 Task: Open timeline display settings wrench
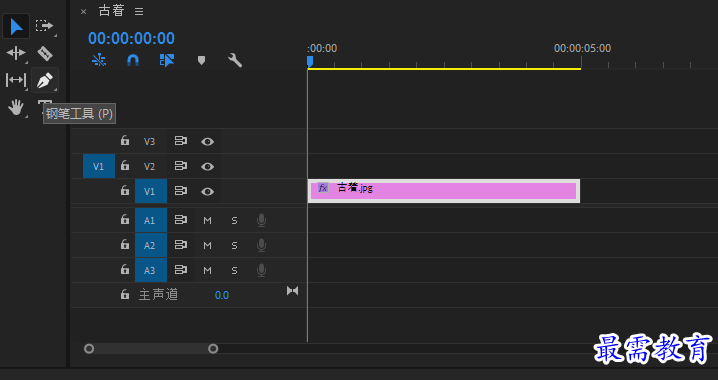point(235,60)
